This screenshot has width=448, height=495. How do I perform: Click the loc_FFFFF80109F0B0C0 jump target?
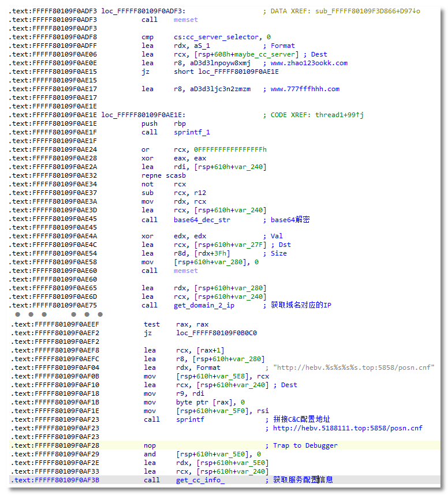(216, 333)
